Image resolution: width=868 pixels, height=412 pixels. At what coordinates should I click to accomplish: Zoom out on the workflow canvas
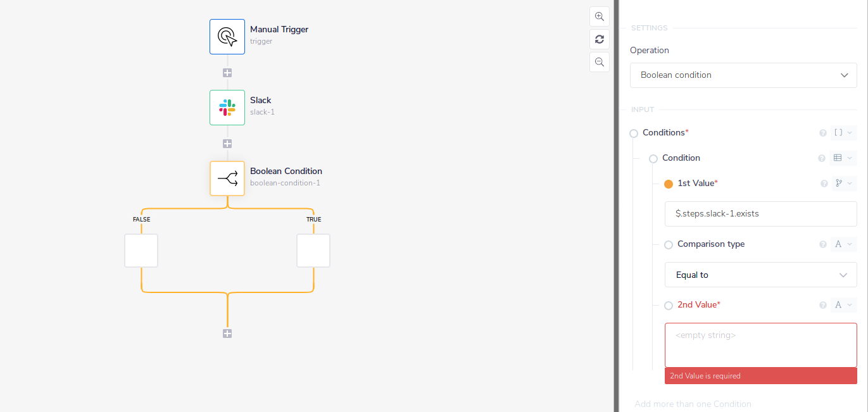[x=599, y=62]
